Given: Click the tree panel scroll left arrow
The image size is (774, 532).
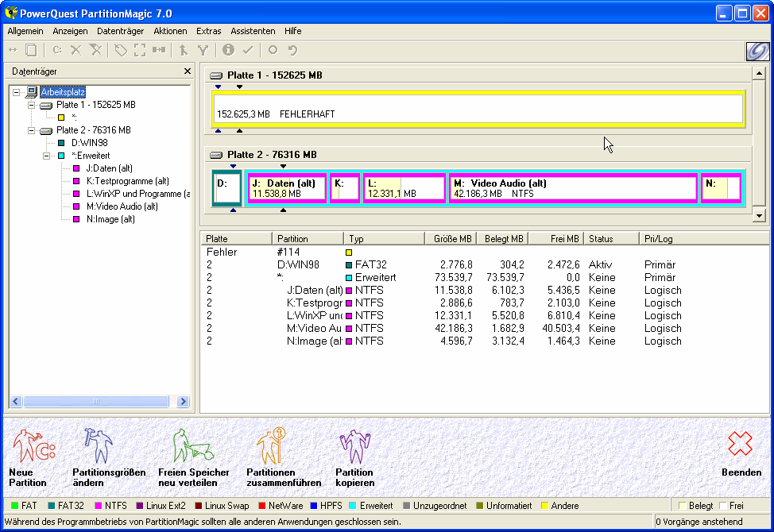Looking at the screenshot, I should click(15, 401).
